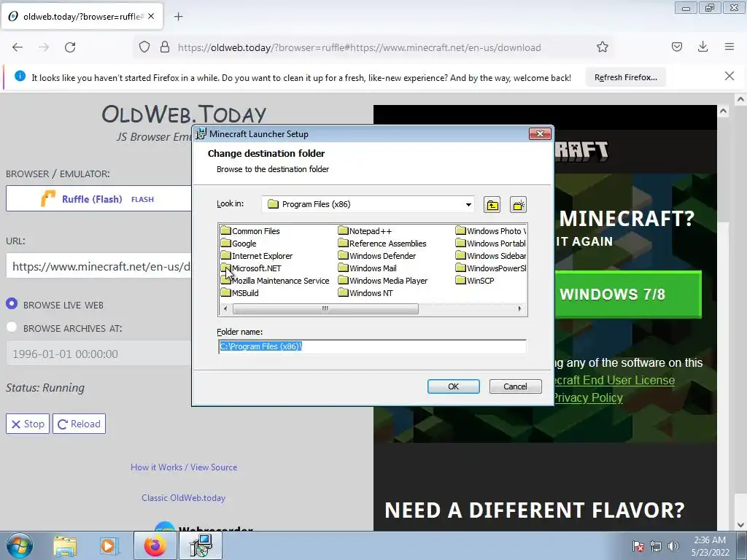Create a new folder via dialog icon
This screenshot has height=560, width=747.
coord(518,205)
